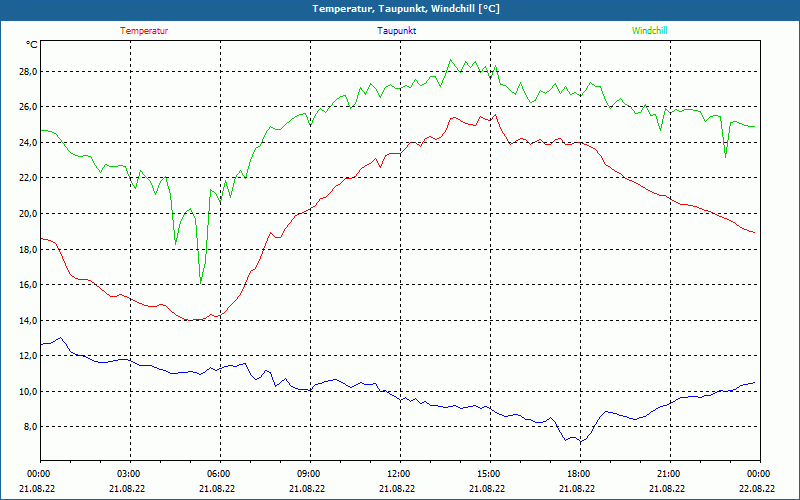Click the '10,0' y-axis value
Image resolution: width=800 pixels, height=500 pixels.
point(28,391)
